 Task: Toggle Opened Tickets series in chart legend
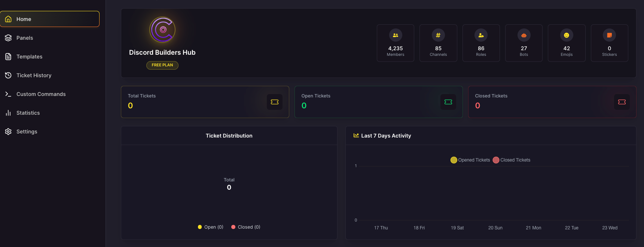pyautogui.click(x=470, y=160)
